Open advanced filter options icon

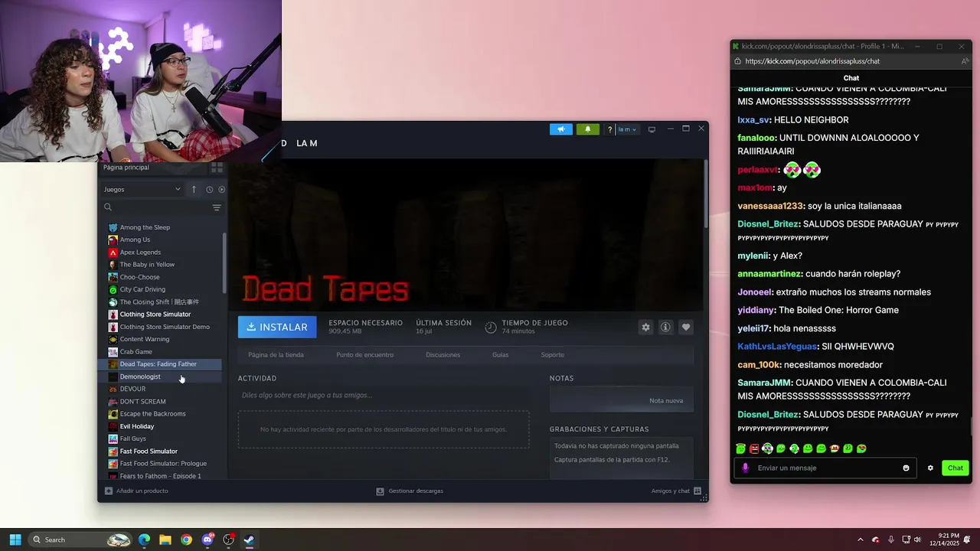[217, 207]
